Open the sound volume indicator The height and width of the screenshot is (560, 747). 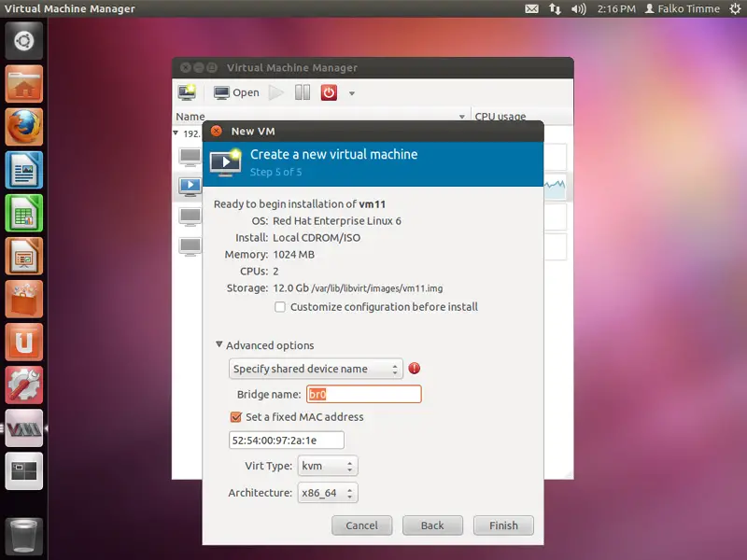tap(578, 8)
